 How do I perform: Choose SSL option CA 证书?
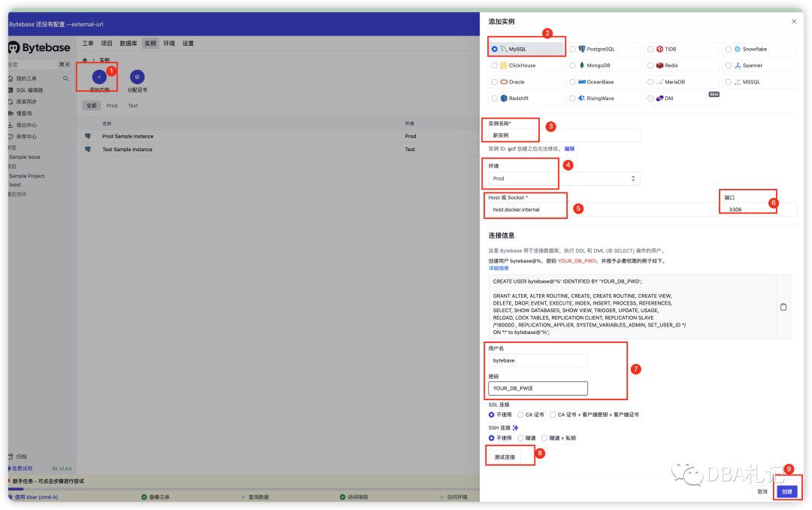click(531, 414)
